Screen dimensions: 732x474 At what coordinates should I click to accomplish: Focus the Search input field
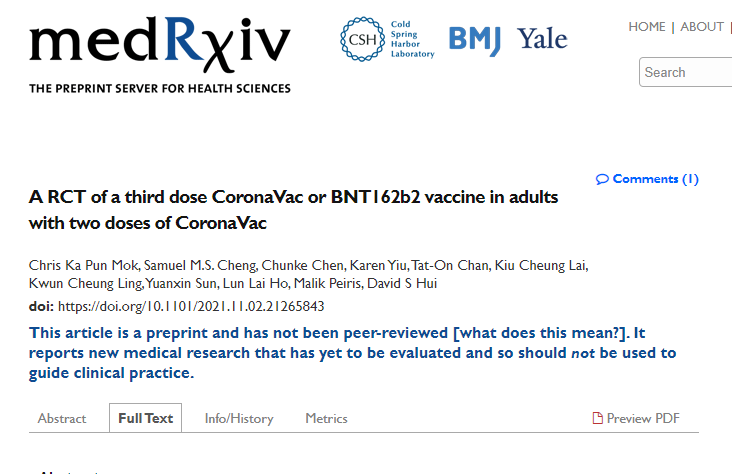pyautogui.click(x=685, y=72)
